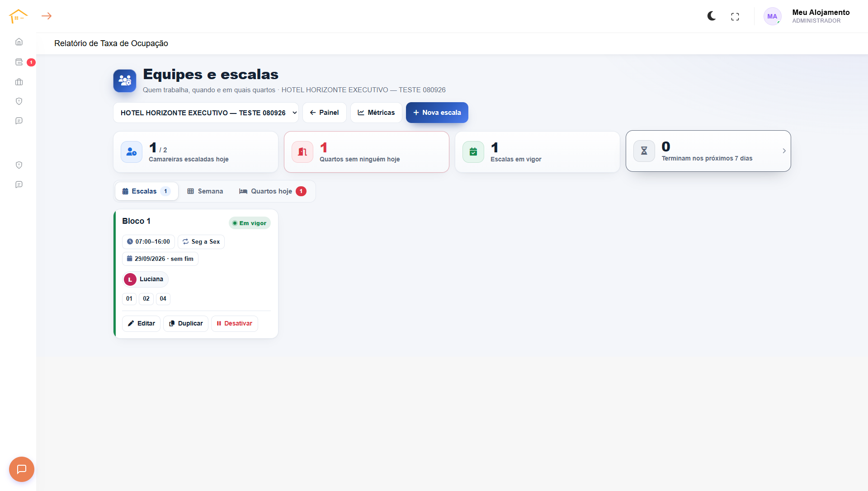Screen dimensions: 868x491
Task: Deactivate the Bloco 1 schedule
Action: 235,324
